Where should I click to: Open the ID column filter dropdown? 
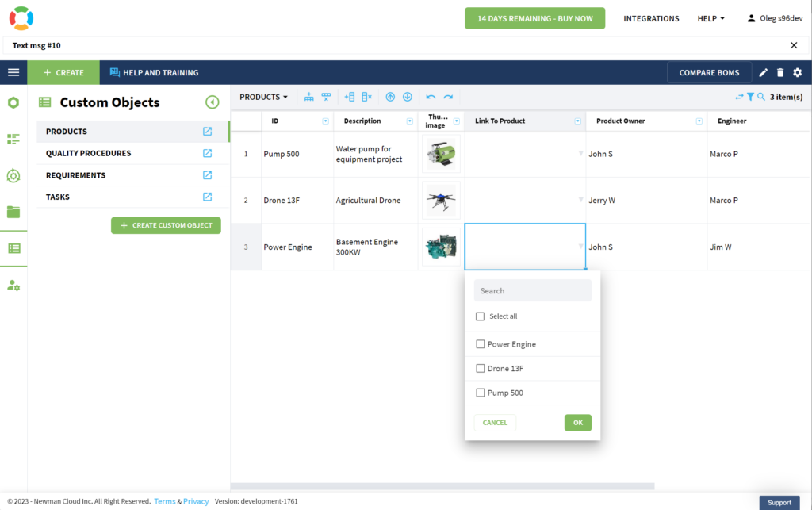pos(325,121)
